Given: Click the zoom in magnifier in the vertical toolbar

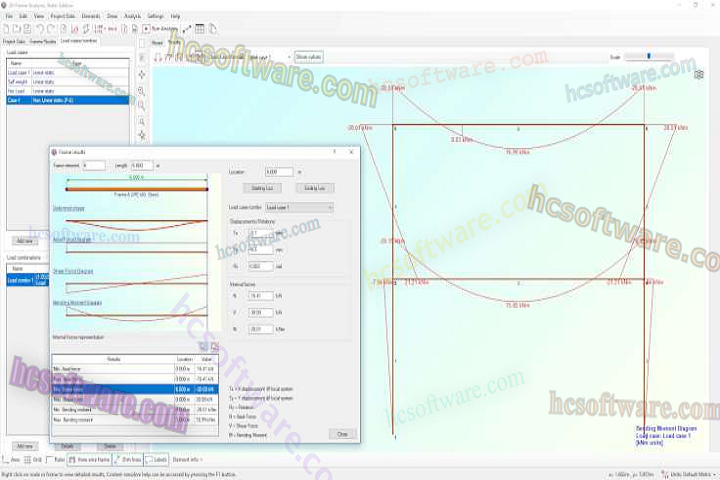Looking at the screenshot, I should coord(142,90).
